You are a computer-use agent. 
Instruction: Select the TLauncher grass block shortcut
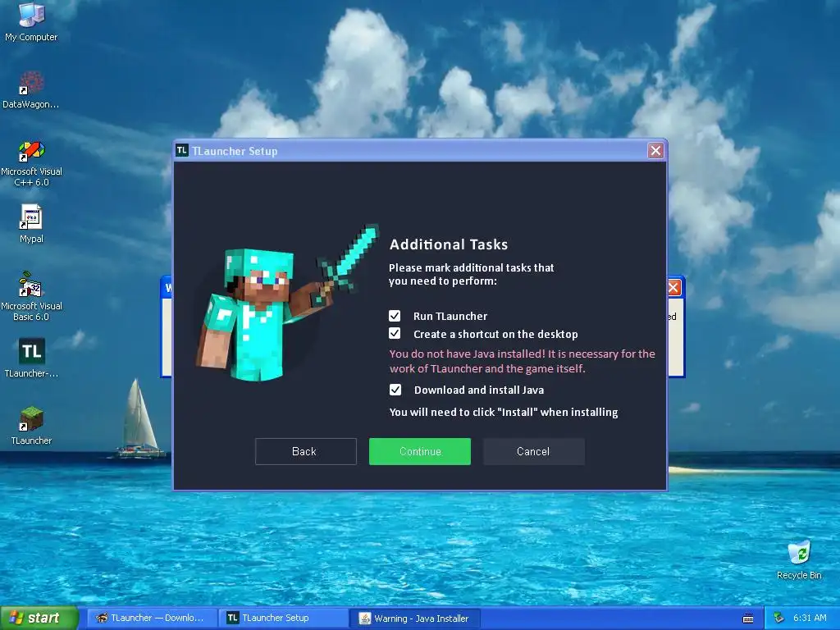(x=31, y=426)
